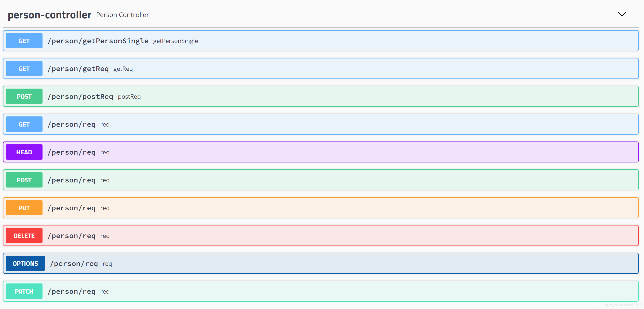Click the GET badge for /person/getReq

(24, 69)
